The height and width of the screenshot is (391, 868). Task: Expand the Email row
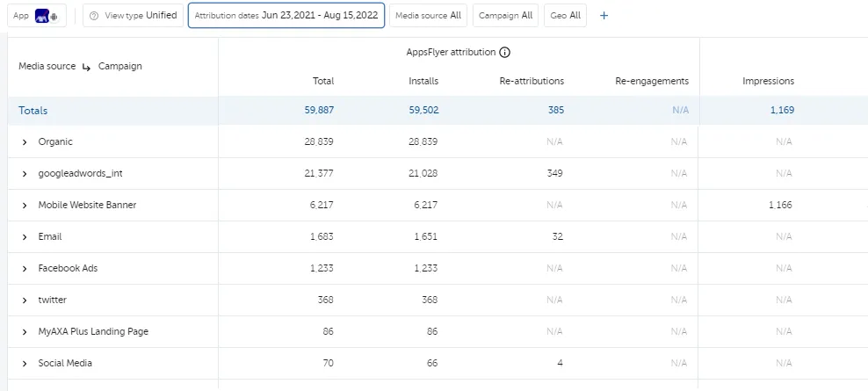click(25, 237)
